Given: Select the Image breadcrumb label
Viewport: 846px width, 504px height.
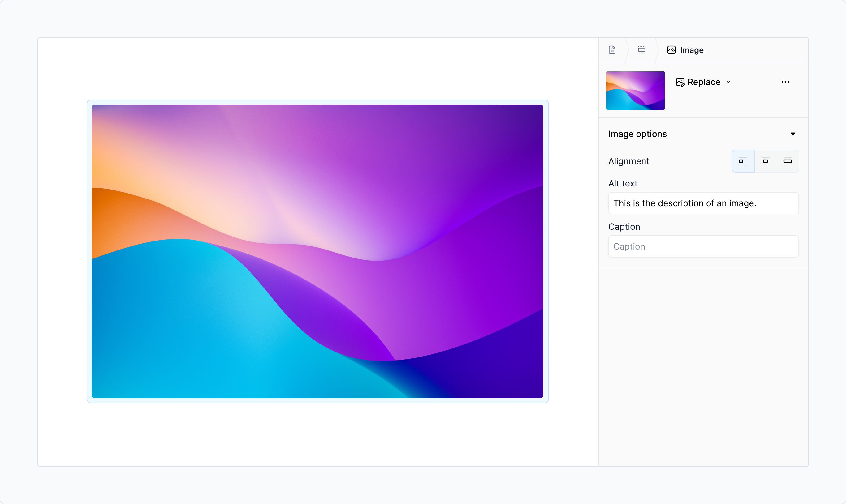Looking at the screenshot, I should pos(691,50).
